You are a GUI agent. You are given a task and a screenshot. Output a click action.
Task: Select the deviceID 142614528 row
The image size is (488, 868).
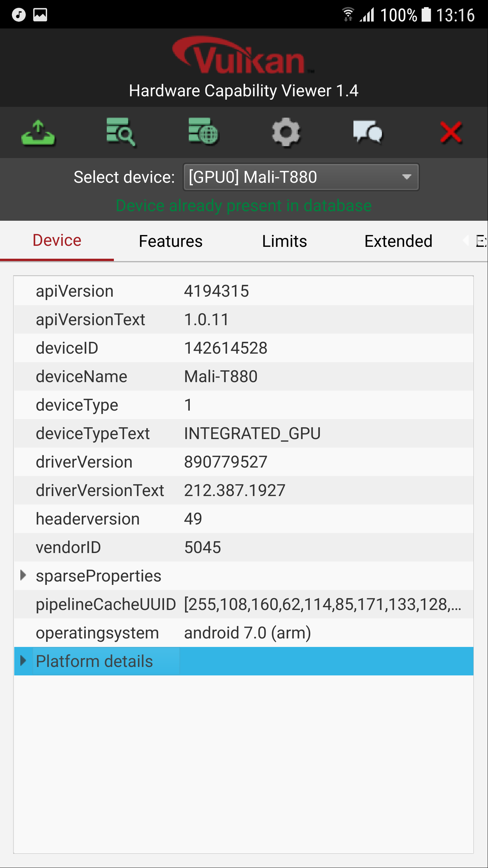pyautogui.click(x=244, y=348)
